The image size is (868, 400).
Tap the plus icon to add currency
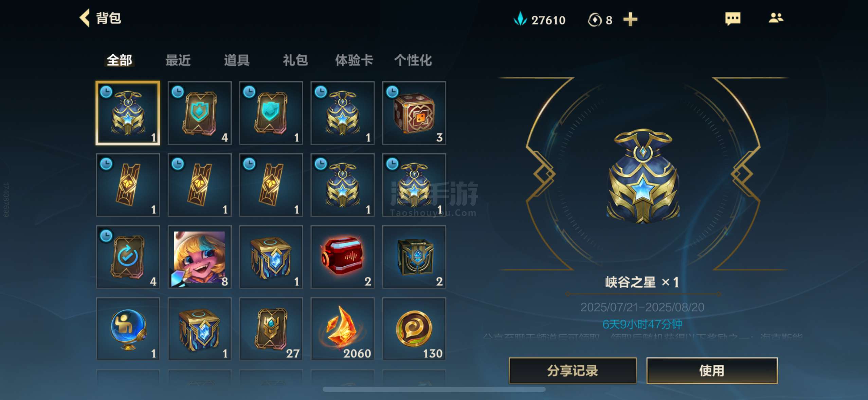pyautogui.click(x=630, y=19)
